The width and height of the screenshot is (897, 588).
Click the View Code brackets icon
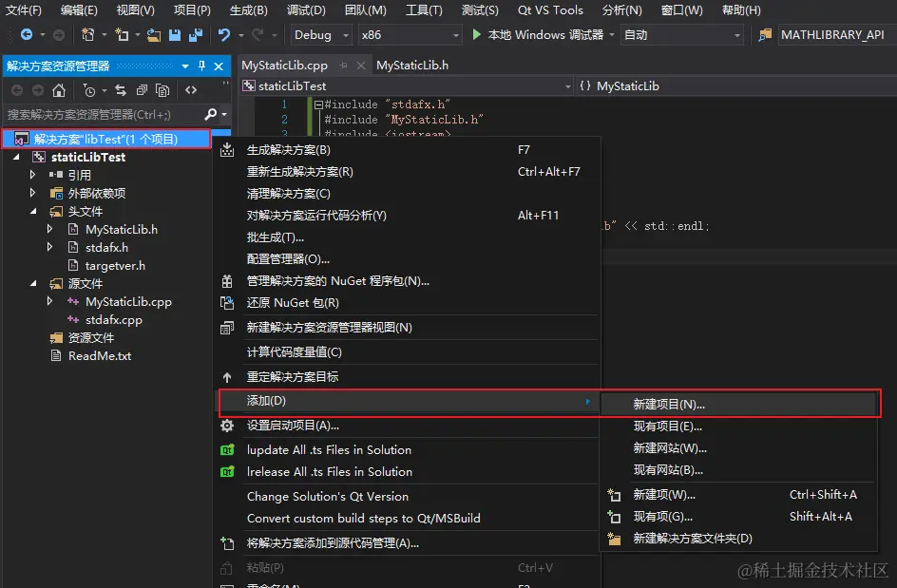point(191,90)
